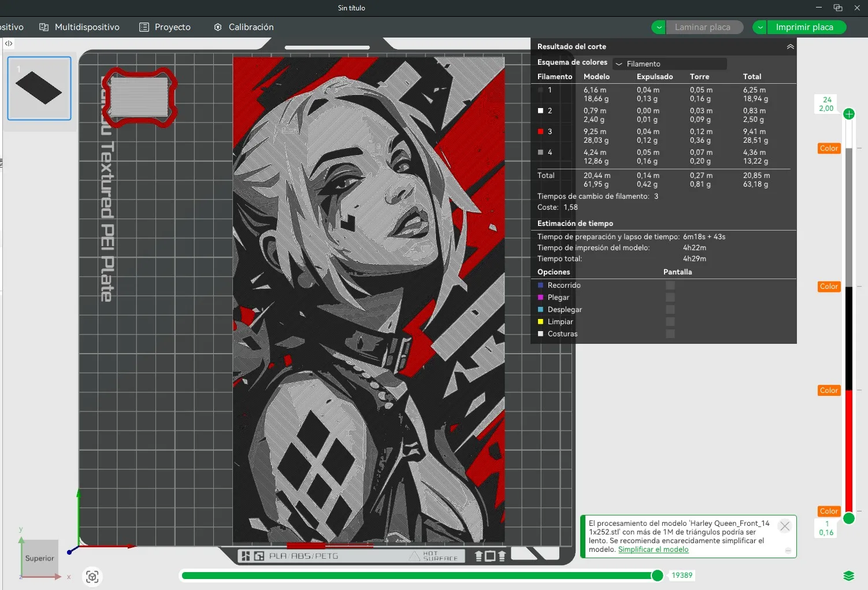The image size is (868, 590).
Task: Follow the Simplificar el modelo link
Action: click(x=653, y=550)
